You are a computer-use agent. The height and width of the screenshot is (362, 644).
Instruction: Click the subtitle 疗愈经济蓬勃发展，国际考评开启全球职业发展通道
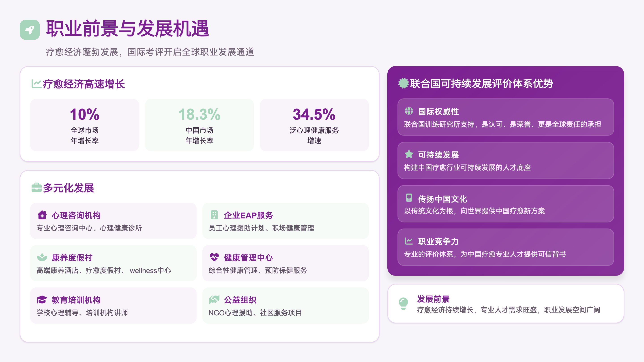pyautogui.click(x=150, y=52)
